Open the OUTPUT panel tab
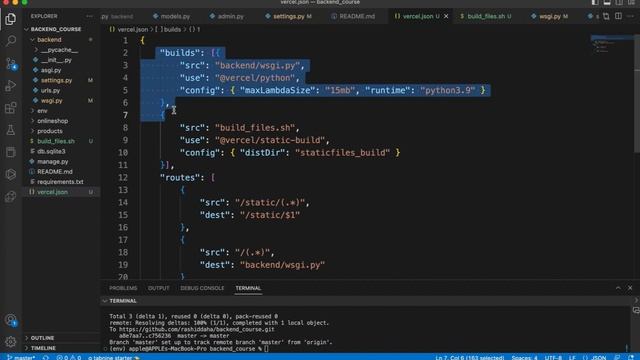This screenshot has height=360, width=640. pyautogui.click(x=158, y=288)
